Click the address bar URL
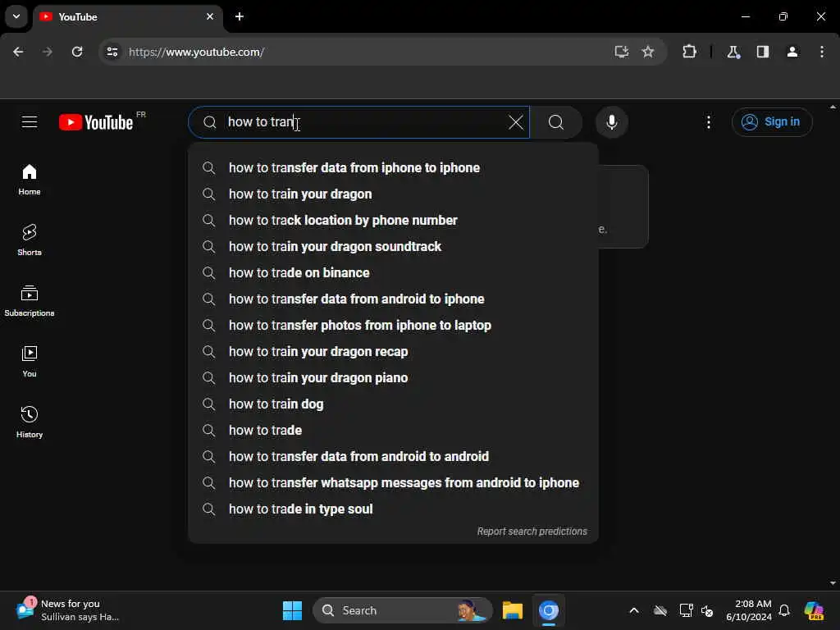 [x=196, y=52]
